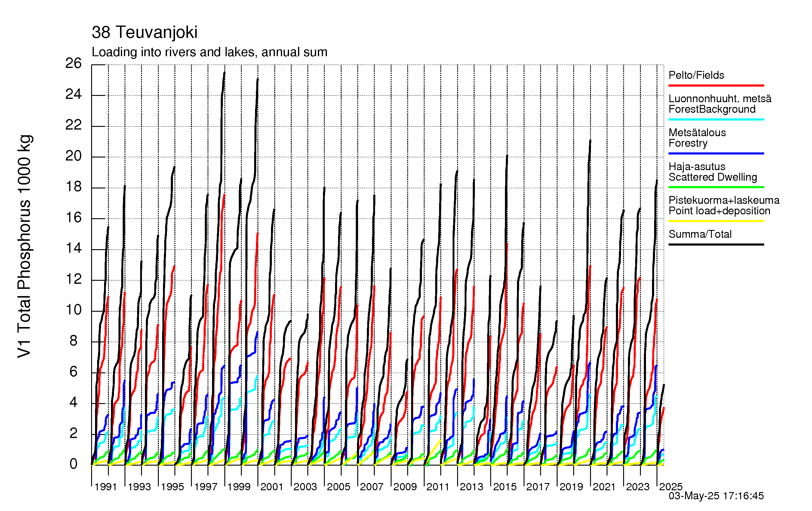Click the timestamp '03-May-25 17:16:45'
812x511 pixels.
coord(716,496)
